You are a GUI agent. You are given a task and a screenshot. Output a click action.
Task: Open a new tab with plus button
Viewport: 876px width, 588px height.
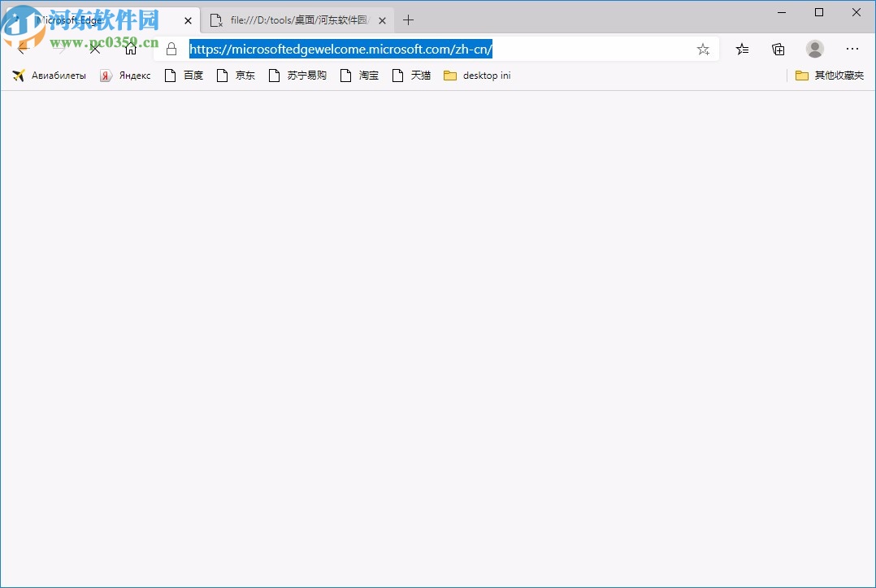pos(409,20)
